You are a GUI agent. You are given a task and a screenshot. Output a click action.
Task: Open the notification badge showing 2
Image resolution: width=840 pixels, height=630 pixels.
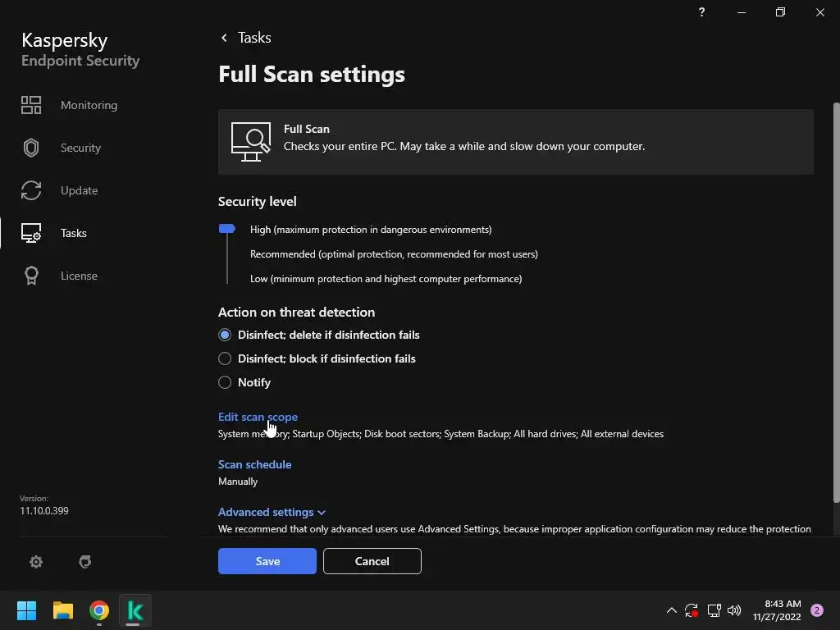click(x=817, y=610)
